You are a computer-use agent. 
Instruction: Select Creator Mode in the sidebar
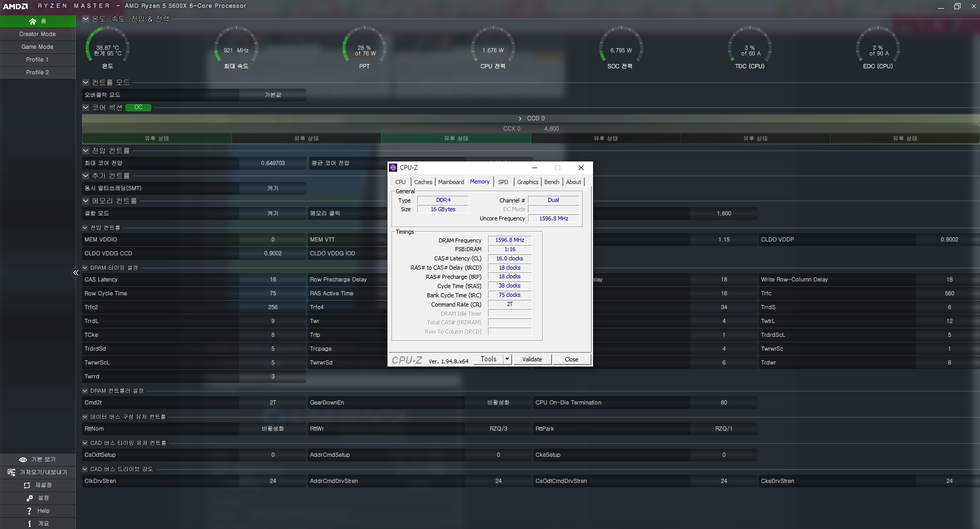(x=37, y=34)
